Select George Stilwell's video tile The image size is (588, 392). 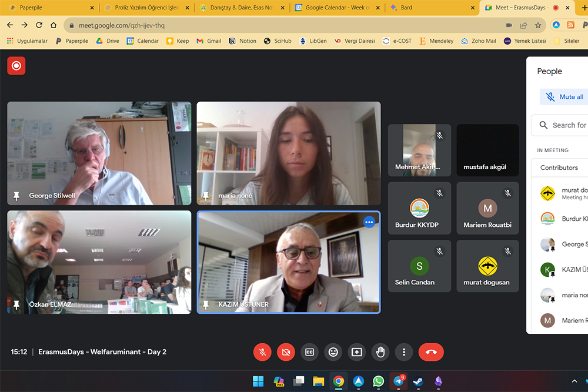(x=99, y=153)
